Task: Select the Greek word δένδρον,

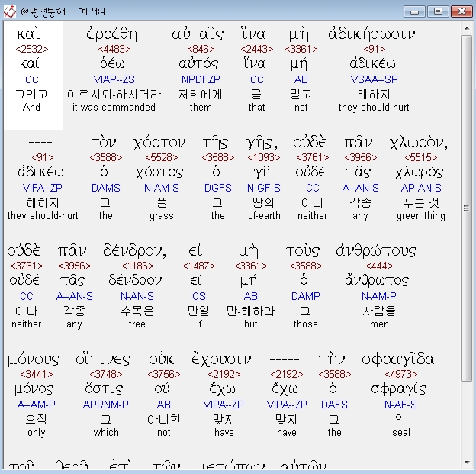Action: click(135, 250)
